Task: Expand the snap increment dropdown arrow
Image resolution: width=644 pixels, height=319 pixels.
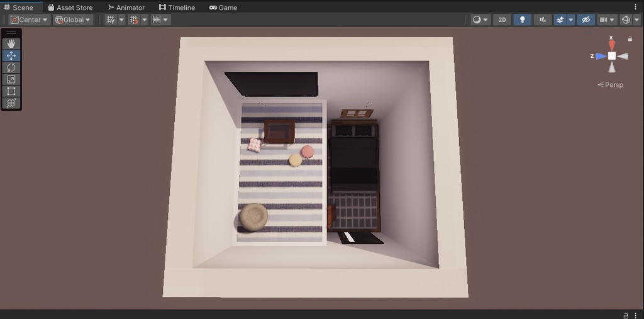Action: (x=166, y=20)
